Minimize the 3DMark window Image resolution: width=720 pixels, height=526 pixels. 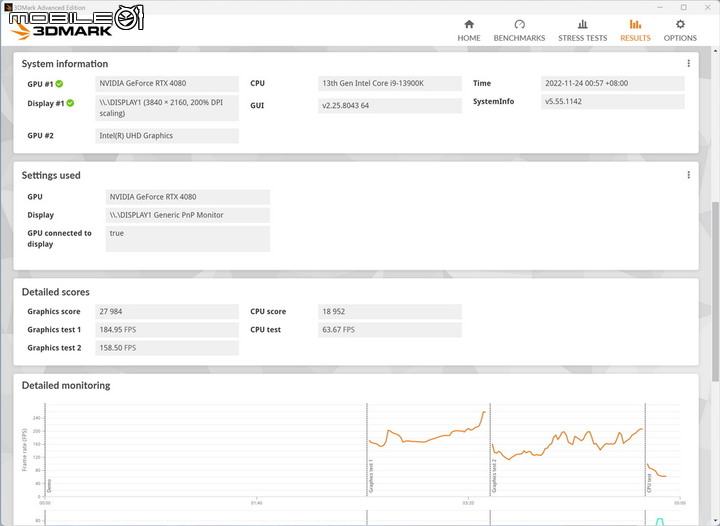click(660, 7)
